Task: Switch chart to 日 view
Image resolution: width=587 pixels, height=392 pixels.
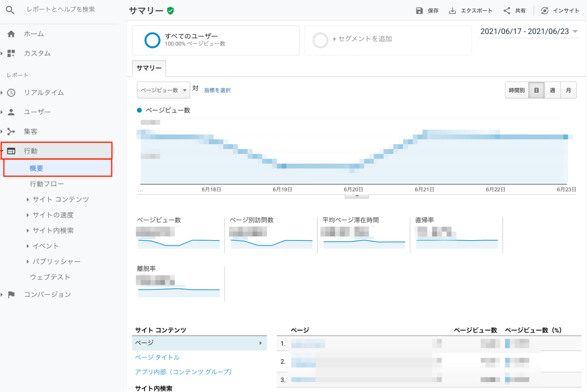Action: coord(536,90)
